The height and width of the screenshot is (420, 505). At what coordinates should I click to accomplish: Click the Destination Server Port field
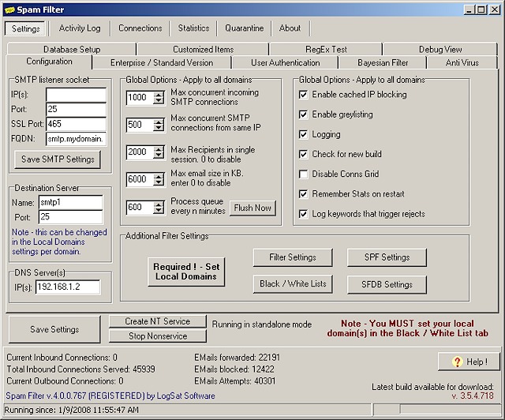click(x=70, y=217)
